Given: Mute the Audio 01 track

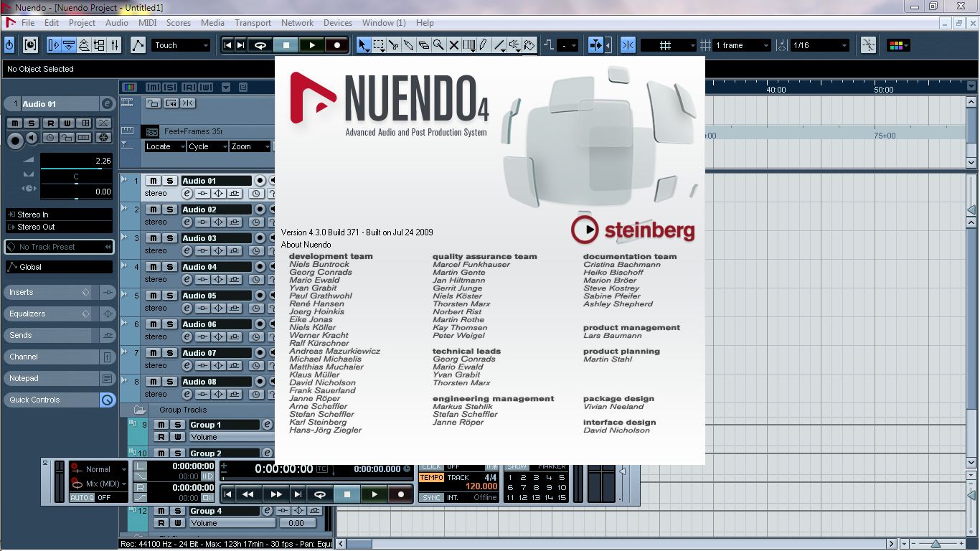Looking at the screenshot, I should 153,181.
